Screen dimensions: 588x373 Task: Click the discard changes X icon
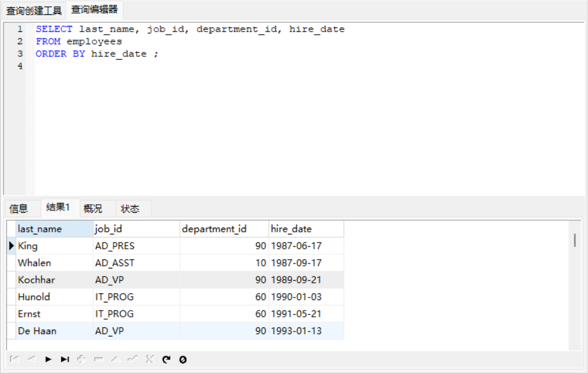pos(149,359)
